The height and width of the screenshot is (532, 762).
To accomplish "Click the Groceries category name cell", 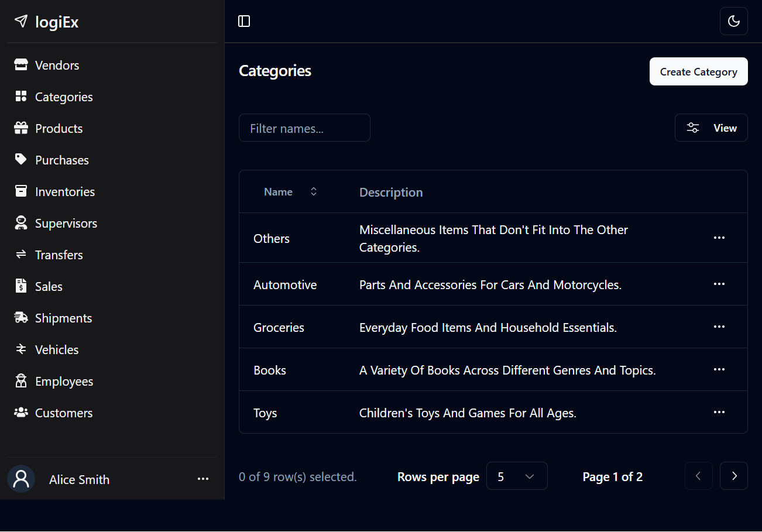I will [279, 327].
